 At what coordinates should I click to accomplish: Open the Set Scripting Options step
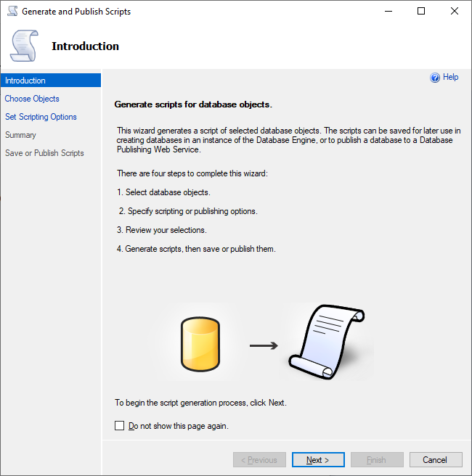pyautogui.click(x=41, y=117)
